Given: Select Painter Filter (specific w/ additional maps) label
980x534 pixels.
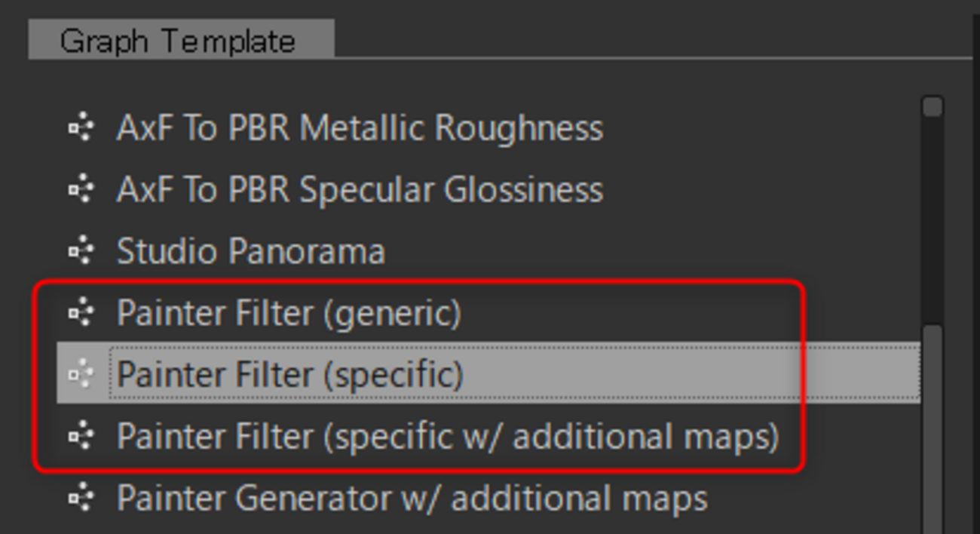Looking at the screenshot, I should pos(448,436).
